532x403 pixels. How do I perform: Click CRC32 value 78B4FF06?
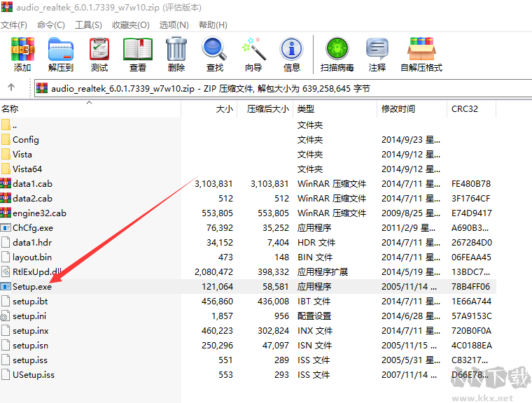pyautogui.click(x=471, y=287)
